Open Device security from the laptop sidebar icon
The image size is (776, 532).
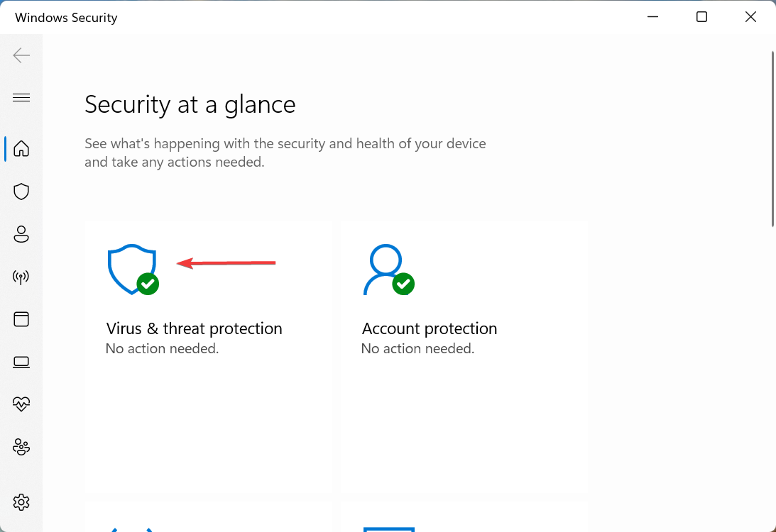21,362
